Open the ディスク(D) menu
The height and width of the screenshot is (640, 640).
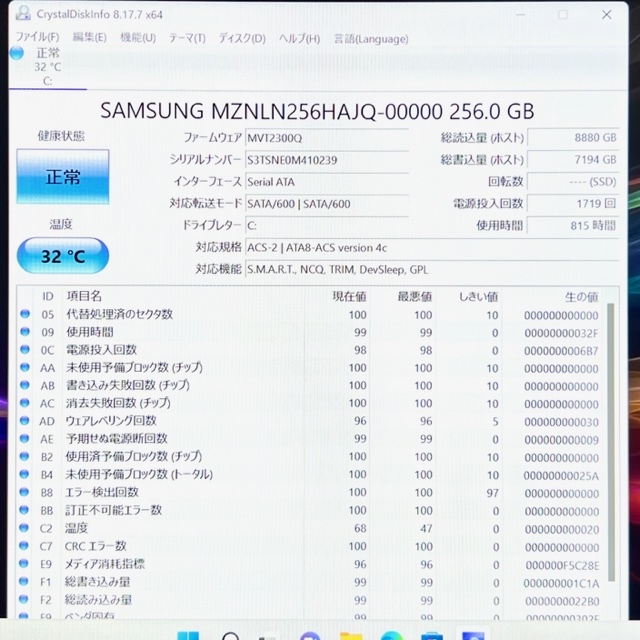(242, 38)
